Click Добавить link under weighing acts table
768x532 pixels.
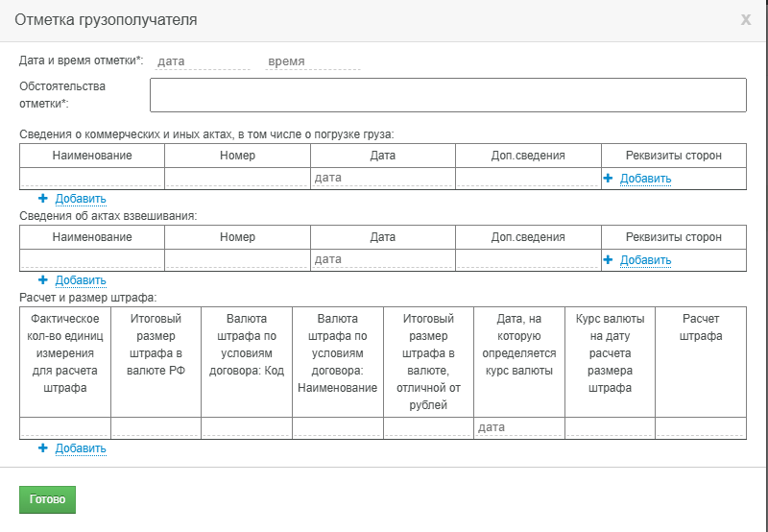click(81, 280)
